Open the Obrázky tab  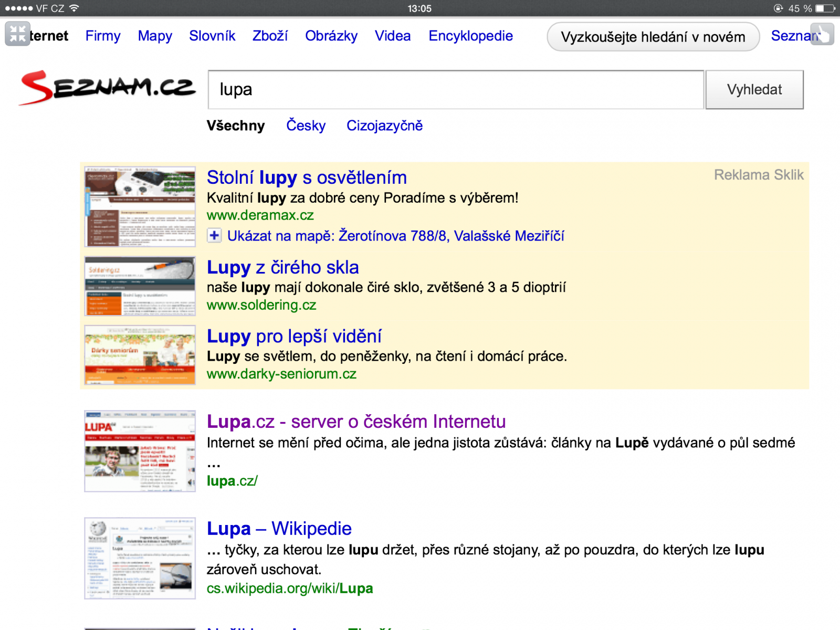click(331, 36)
